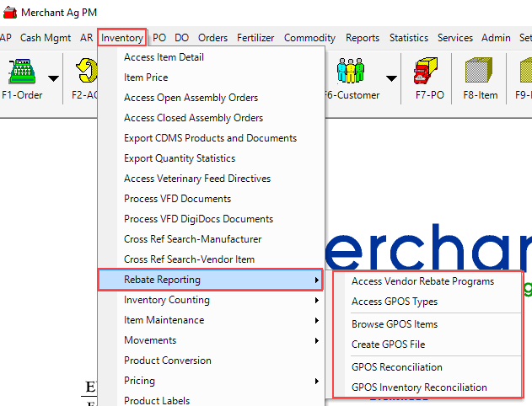Screen dimensions: 532x406
Task: Click the Merchant Ag PM title icon
Action: point(8,12)
